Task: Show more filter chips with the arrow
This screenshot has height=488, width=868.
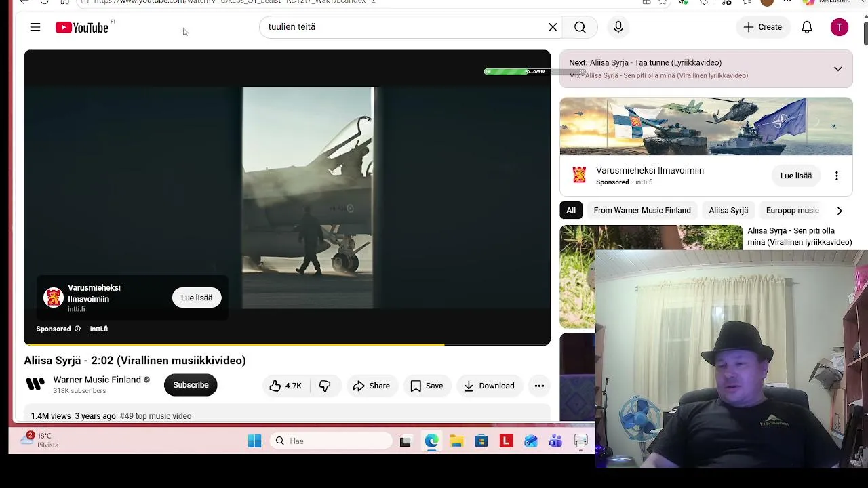Action: click(840, 211)
